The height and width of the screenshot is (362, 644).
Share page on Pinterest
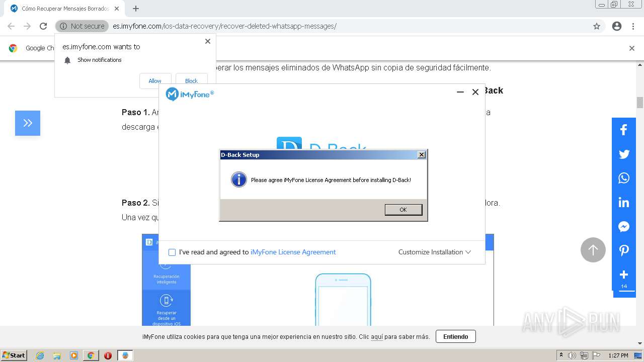tap(624, 250)
